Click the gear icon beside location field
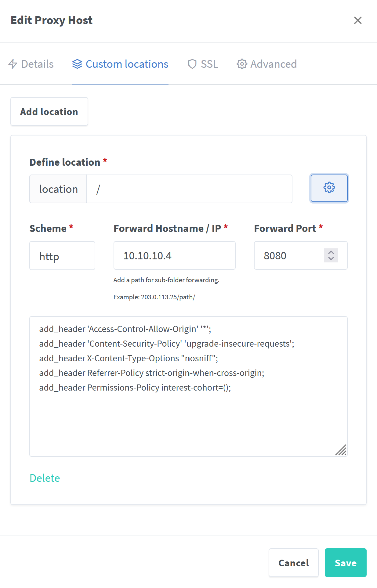This screenshot has width=377, height=588. pyautogui.click(x=329, y=188)
